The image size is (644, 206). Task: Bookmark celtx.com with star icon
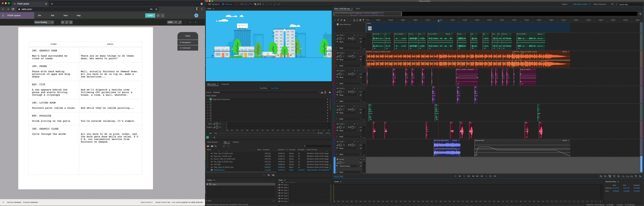[x=156, y=9]
